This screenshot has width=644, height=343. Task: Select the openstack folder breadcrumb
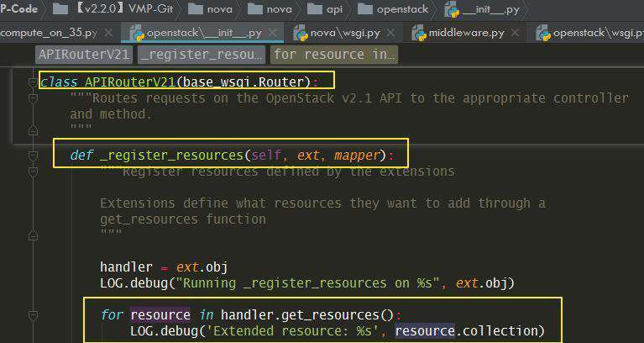click(394, 9)
